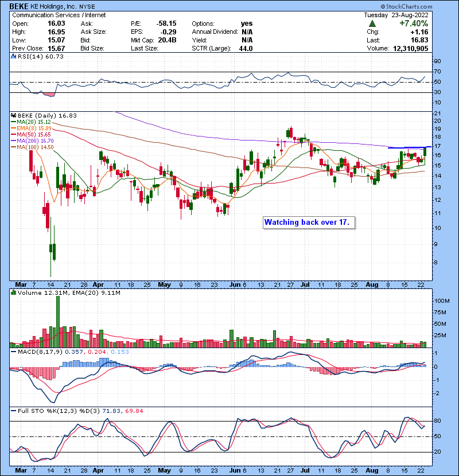Click the Annual Dividend label
Screen dimensions: 459x476
(215, 32)
